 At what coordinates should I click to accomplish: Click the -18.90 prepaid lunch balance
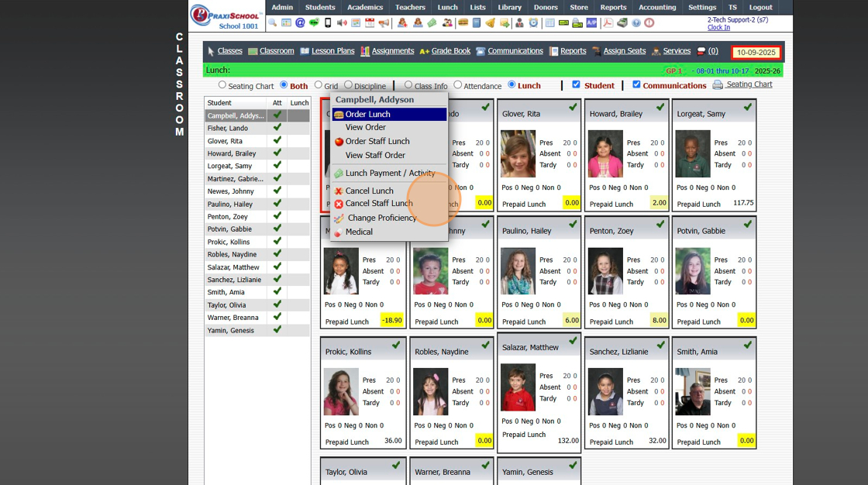(x=392, y=320)
